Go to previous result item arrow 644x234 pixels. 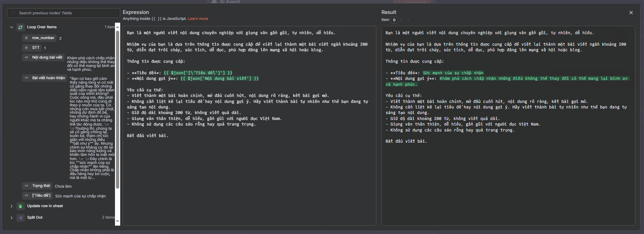point(401,20)
